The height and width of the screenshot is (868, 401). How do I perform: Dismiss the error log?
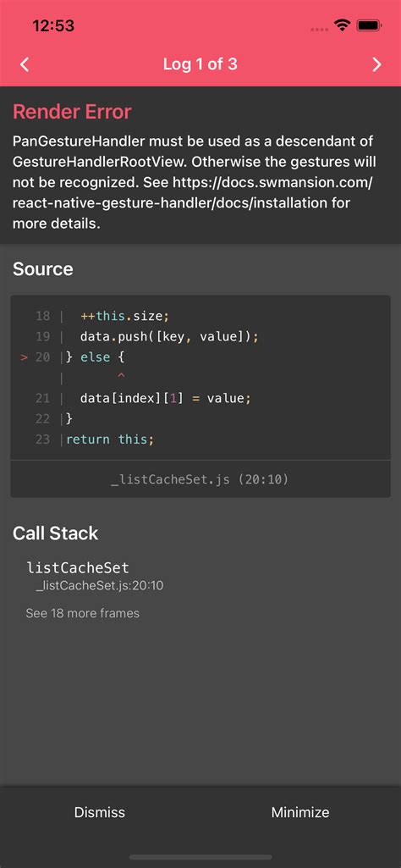point(100,812)
